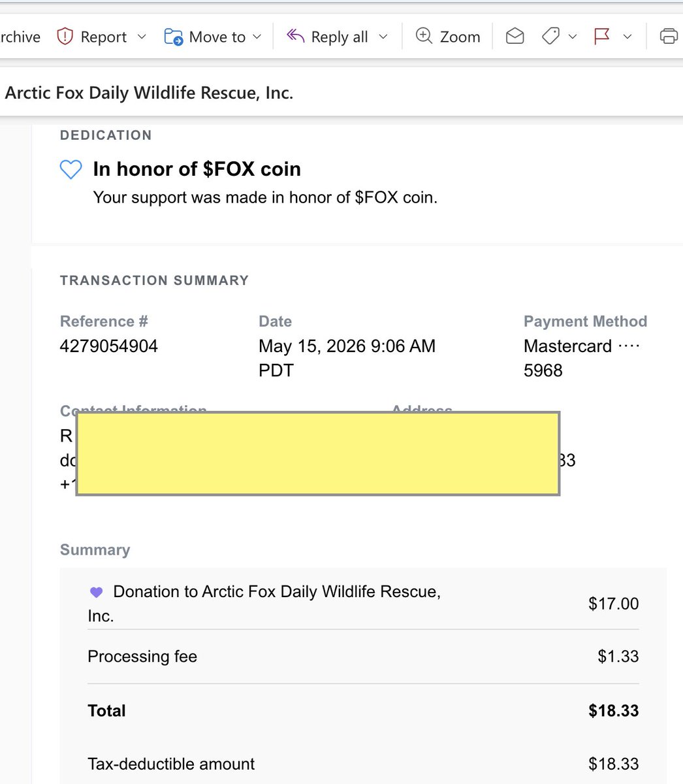Click the Print icon
Screen dimensions: 683x784
pos(670,37)
